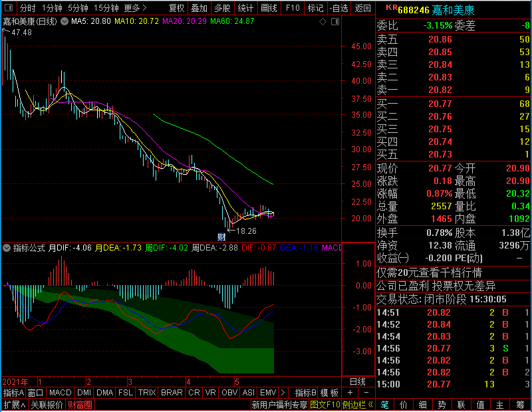Select the TRIX indicator tab

[147, 393]
